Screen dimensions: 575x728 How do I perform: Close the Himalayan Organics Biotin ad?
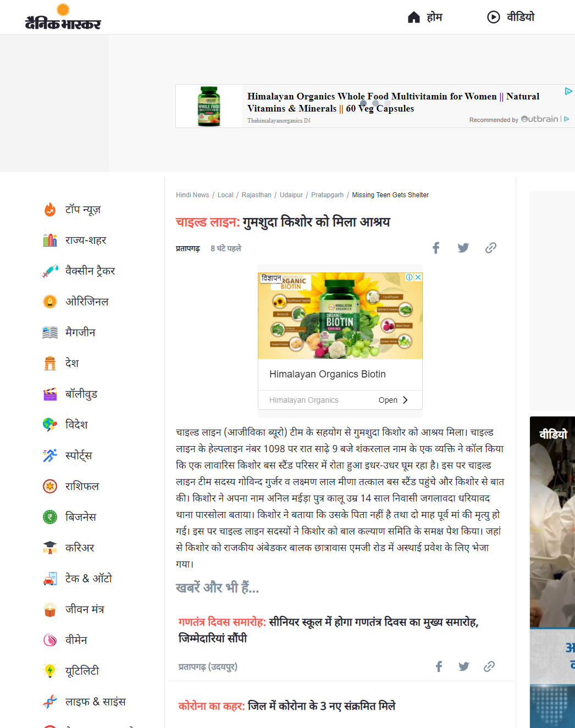coord(418,277)
